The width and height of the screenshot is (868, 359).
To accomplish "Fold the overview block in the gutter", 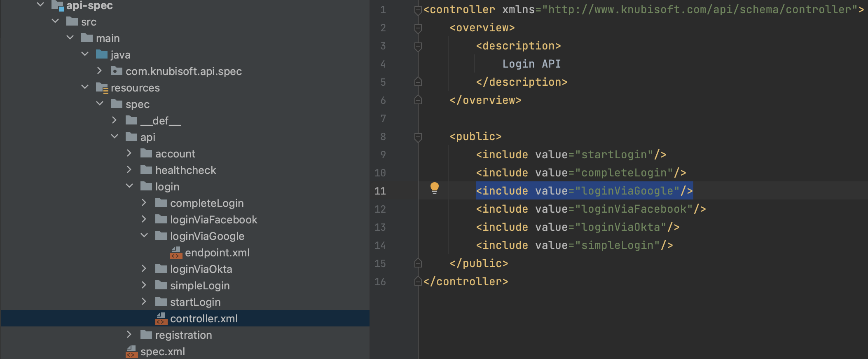I will point(418,28).
